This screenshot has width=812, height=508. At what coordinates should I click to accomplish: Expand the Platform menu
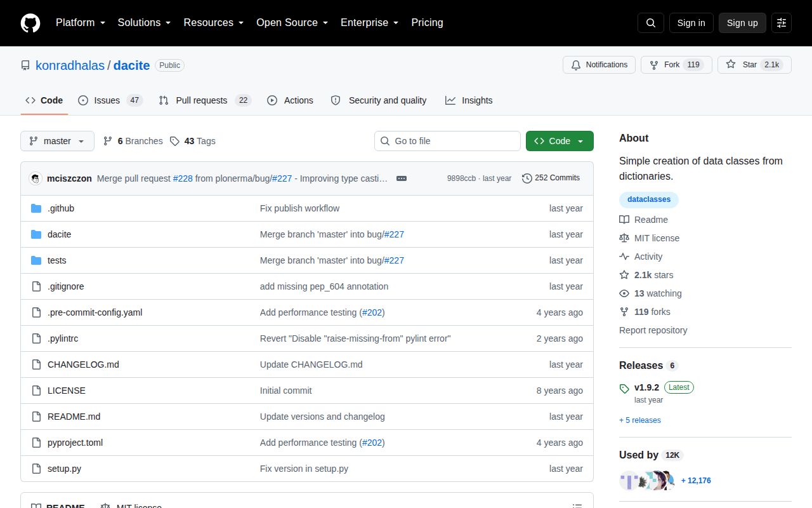81,23
